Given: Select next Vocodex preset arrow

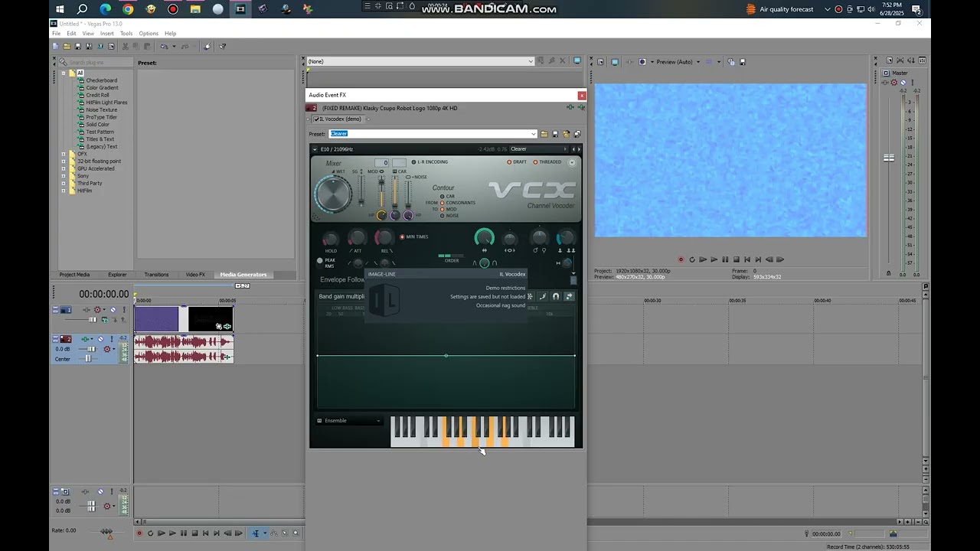Looking at the screenshot, I should (x=579, y=149).
